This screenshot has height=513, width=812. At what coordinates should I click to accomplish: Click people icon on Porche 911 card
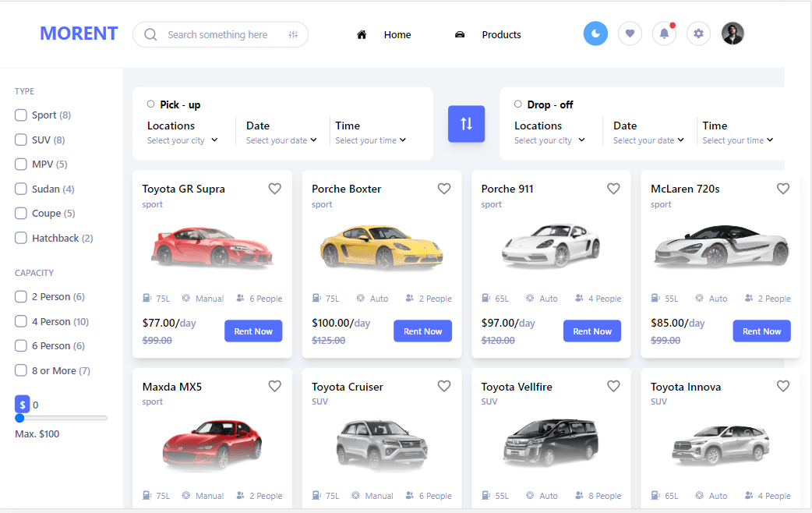point(579,298)
